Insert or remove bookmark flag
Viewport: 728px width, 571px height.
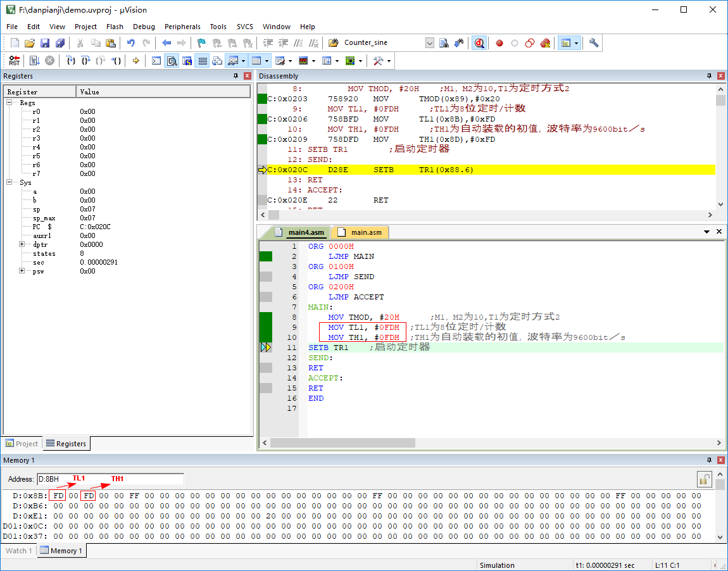[201, 43]
